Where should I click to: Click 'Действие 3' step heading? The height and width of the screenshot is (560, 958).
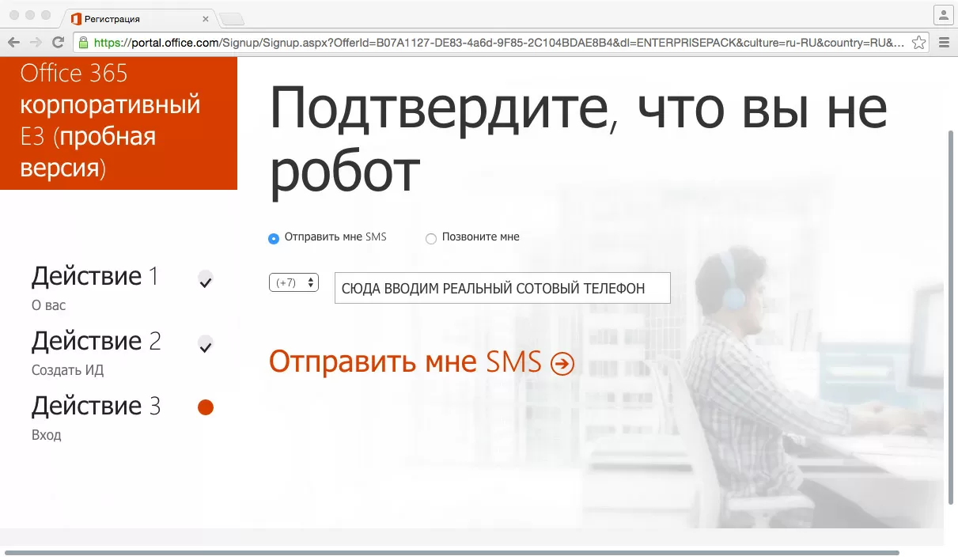[x=97, y=406]
